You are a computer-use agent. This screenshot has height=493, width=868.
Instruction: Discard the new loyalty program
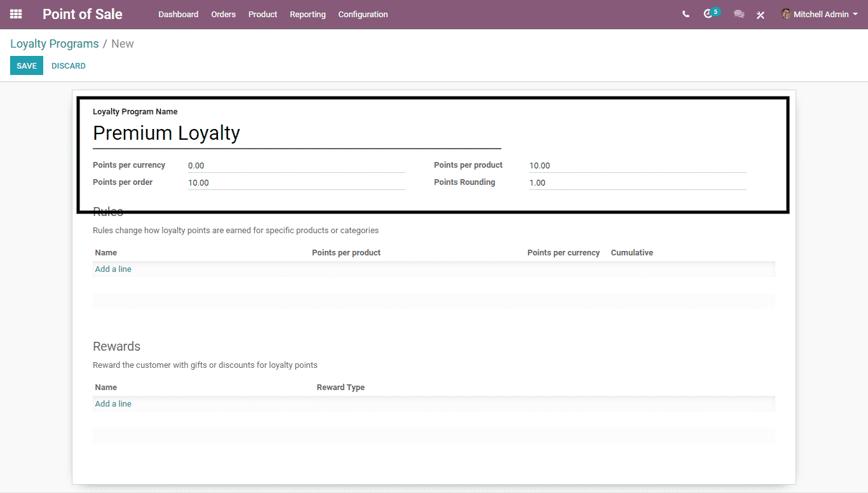click(69, 66)
